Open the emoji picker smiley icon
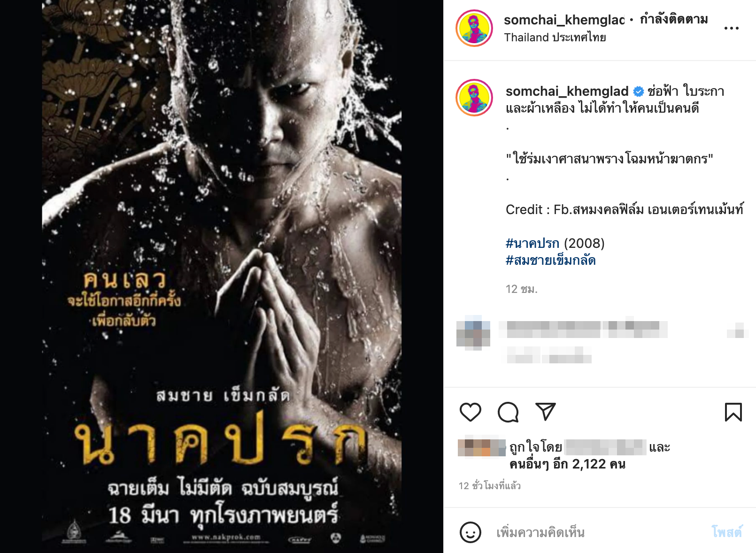This screenshot has width=756, height=553. pos(470,532)
